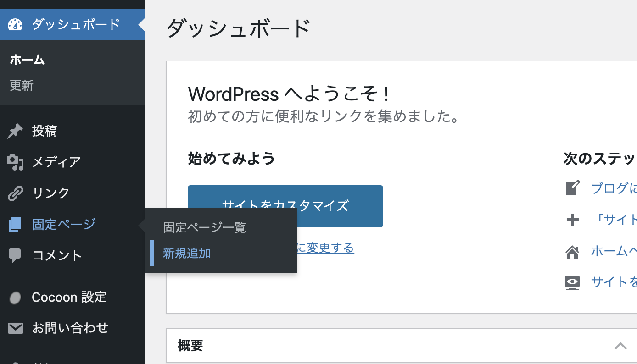Click the speech bubble icon beside コメント
This screenshot has height=364, width=637.
[15, 255]
